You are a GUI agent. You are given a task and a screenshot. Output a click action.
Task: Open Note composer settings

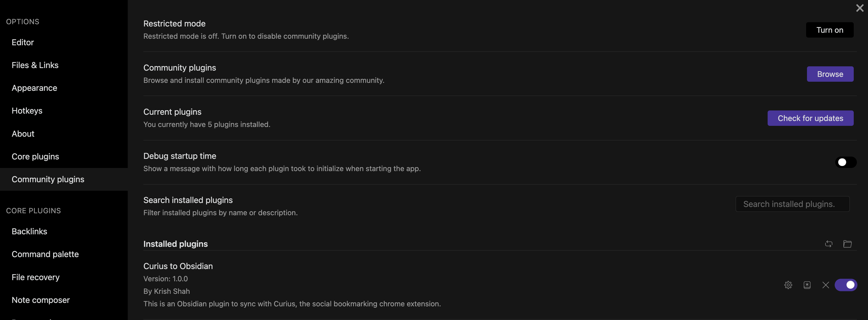tap(41, 300)
